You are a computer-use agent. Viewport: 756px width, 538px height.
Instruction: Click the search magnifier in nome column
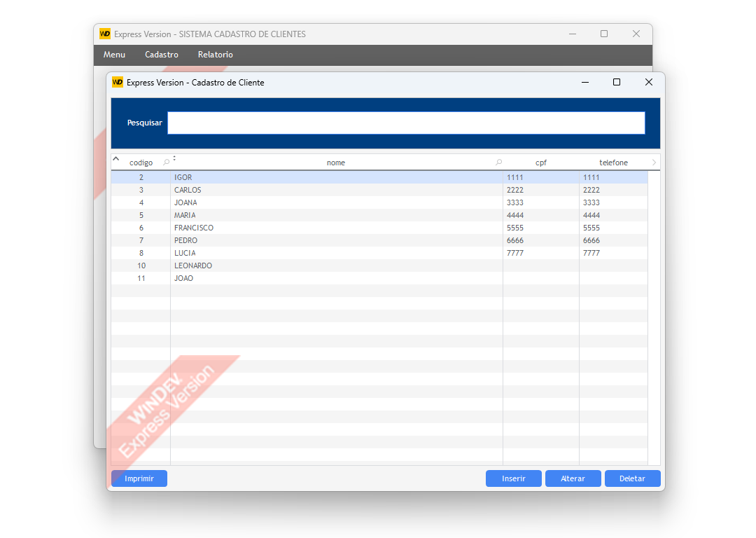[498, 163]
